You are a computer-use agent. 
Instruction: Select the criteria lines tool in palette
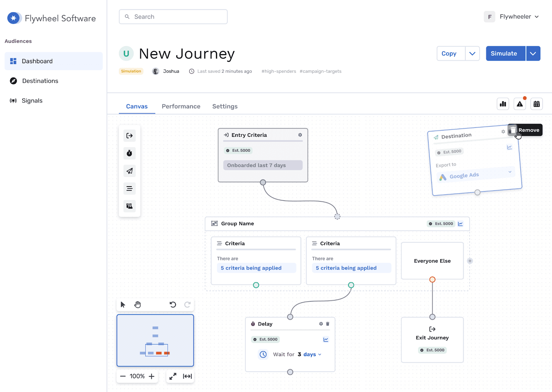pos(129,189)
